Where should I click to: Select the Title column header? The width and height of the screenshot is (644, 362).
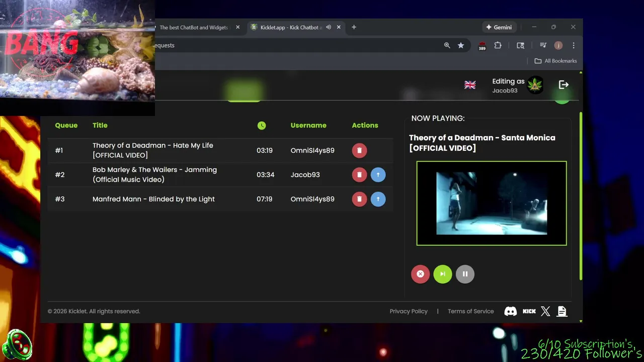[x=100, y=125]
